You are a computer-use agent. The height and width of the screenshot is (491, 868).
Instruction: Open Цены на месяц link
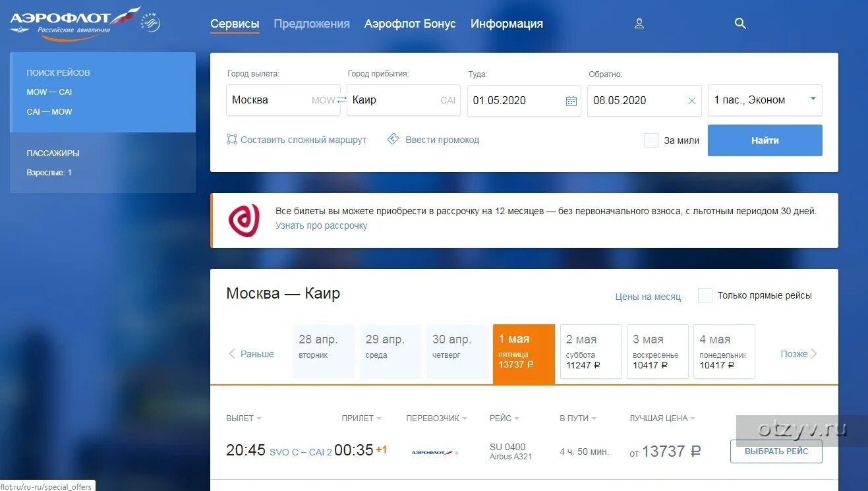click(648, 297)
